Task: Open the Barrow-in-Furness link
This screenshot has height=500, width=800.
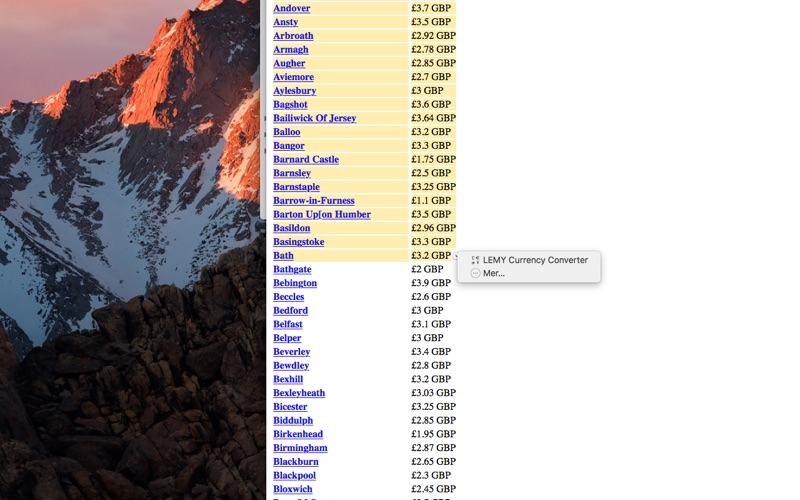Action: 313,201
